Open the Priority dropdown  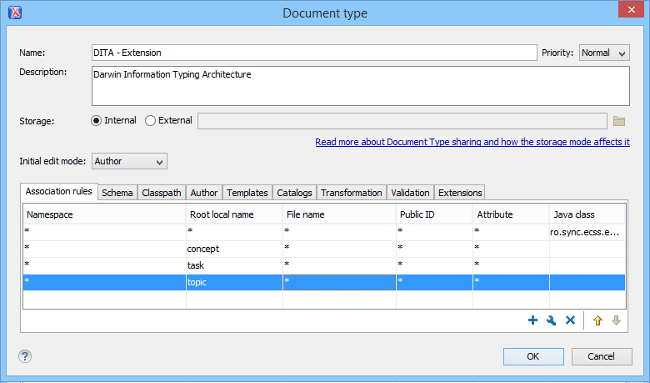point(604,53)
